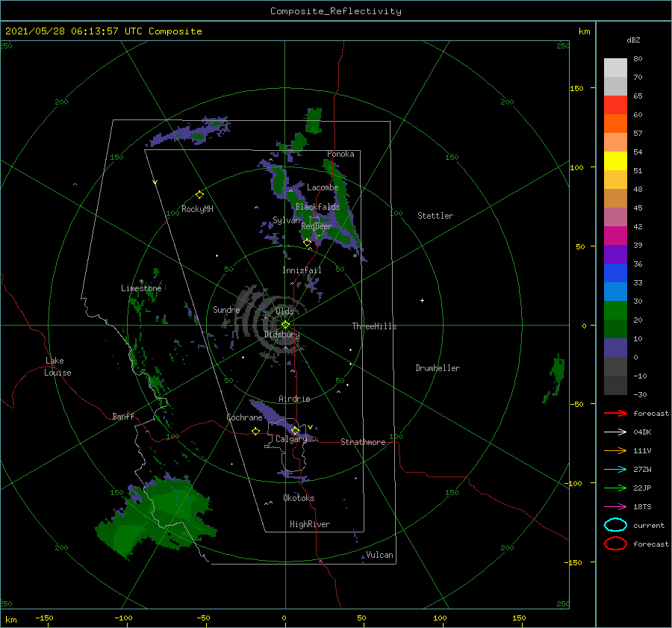Click the white asterisk marker above Limestone
This screenshot has width=672, height=628.
141,282
